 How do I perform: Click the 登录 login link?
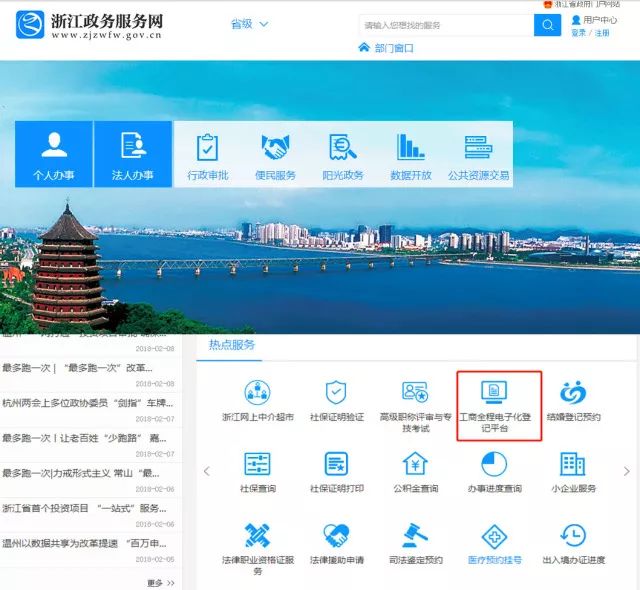[578, 33]
